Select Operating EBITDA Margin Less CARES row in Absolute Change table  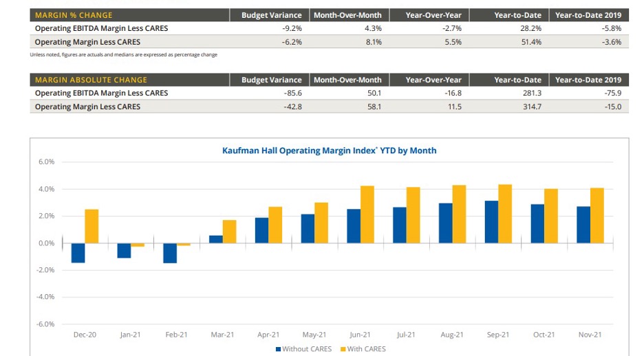point(329,93)
